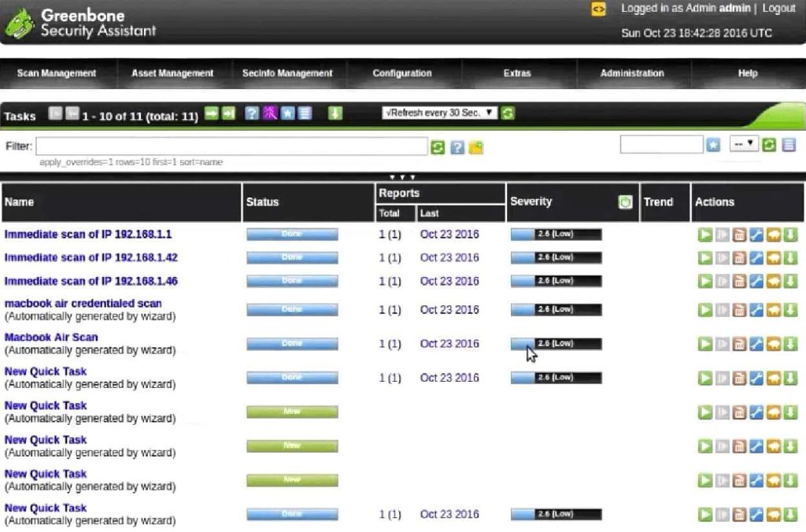Open the '--' saved filter dropdown
The image size is (806, 532).
(744, 144)
